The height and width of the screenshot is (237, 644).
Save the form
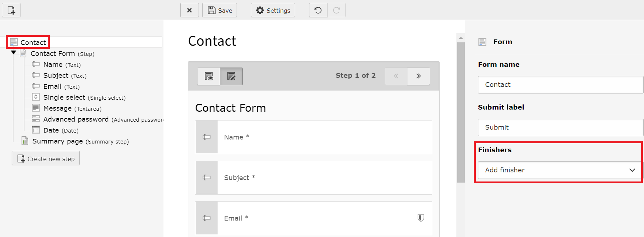point(219,10)
